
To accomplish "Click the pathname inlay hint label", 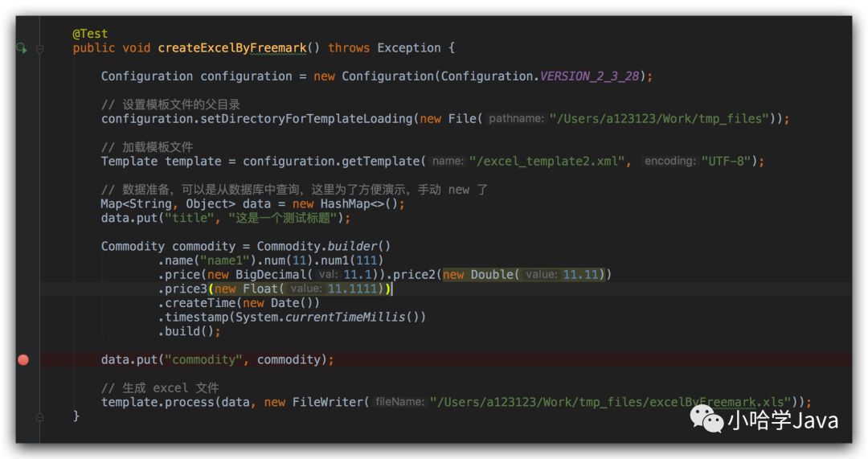I will [x=516, y=118].
